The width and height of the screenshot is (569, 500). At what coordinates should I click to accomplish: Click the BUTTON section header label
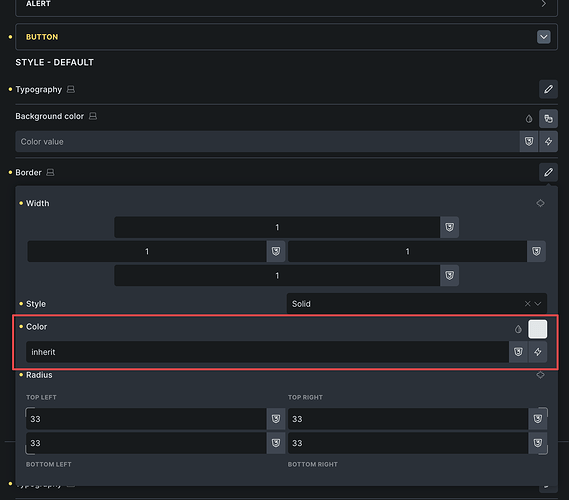tap(42, 37)
